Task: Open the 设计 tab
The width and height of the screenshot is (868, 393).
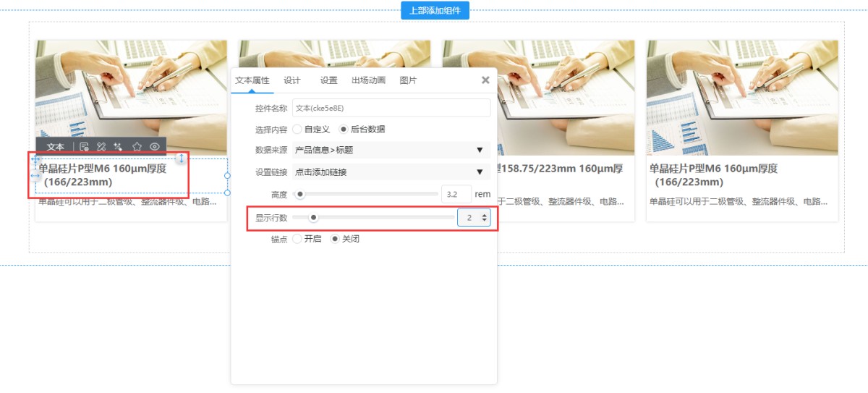Action: [x=292, y=80]
